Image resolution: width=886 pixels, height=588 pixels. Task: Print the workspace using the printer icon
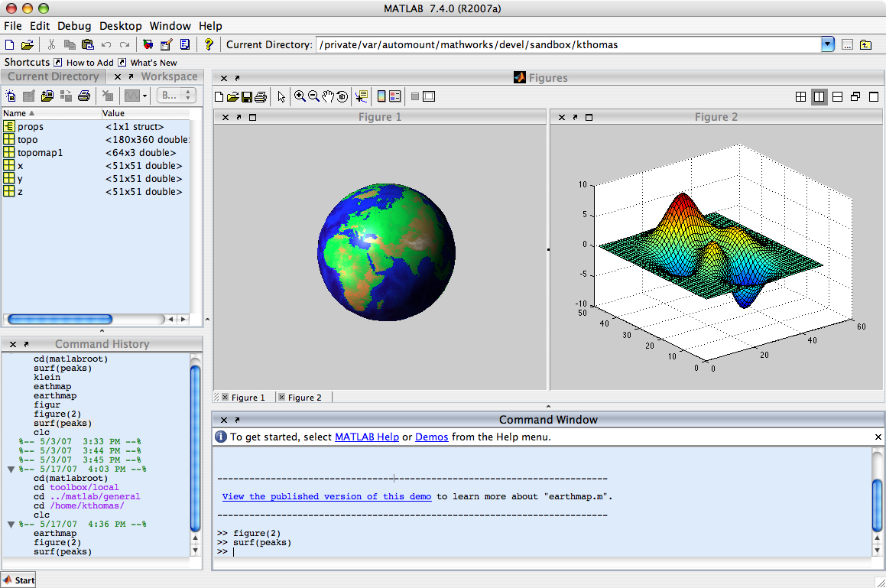click(84, 96)
